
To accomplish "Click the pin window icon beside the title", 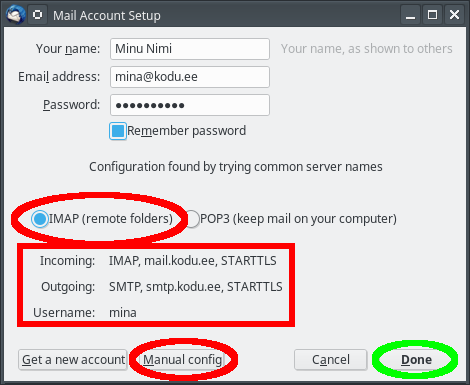I will pos(38,15).
